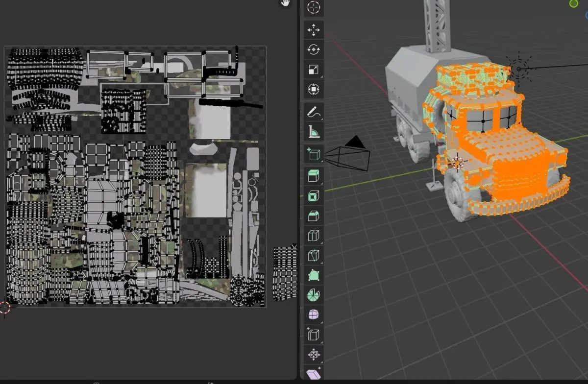588x384 pixels.
Task: Select the Inset Faces tool
Action: coord(314,196)
